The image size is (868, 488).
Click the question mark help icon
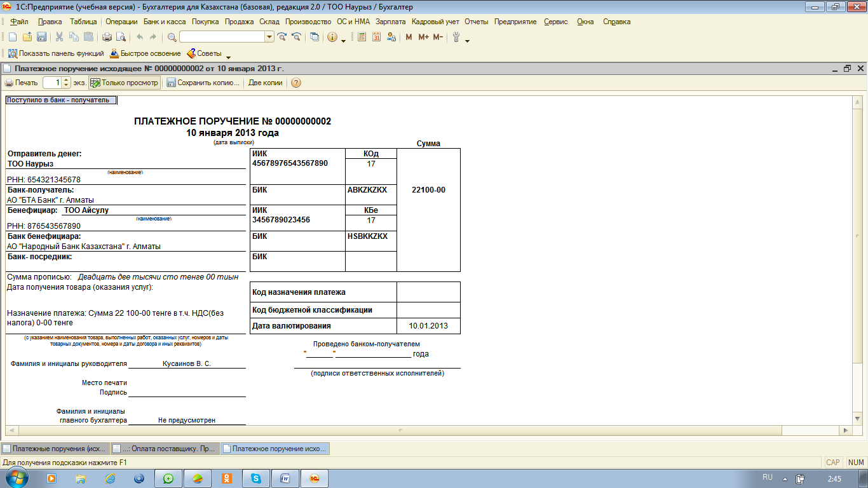(295, 83)
